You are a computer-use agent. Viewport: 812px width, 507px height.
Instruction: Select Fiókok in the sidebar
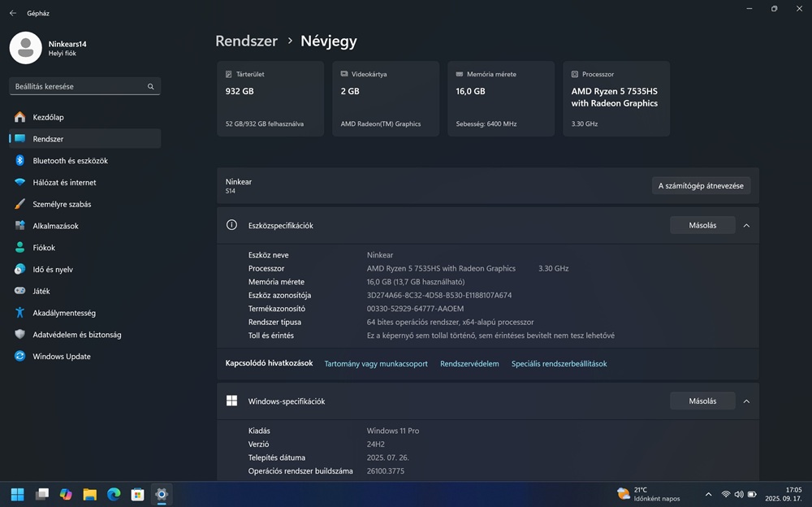[x=44, y=248]
